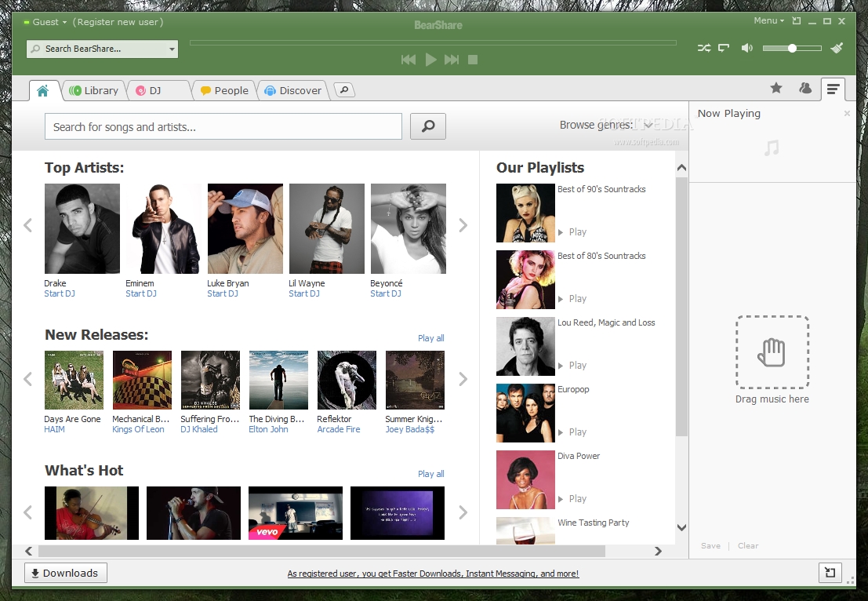Open the Menu dropdown
This screenshot has width=868, height=601.
[768, 20]
